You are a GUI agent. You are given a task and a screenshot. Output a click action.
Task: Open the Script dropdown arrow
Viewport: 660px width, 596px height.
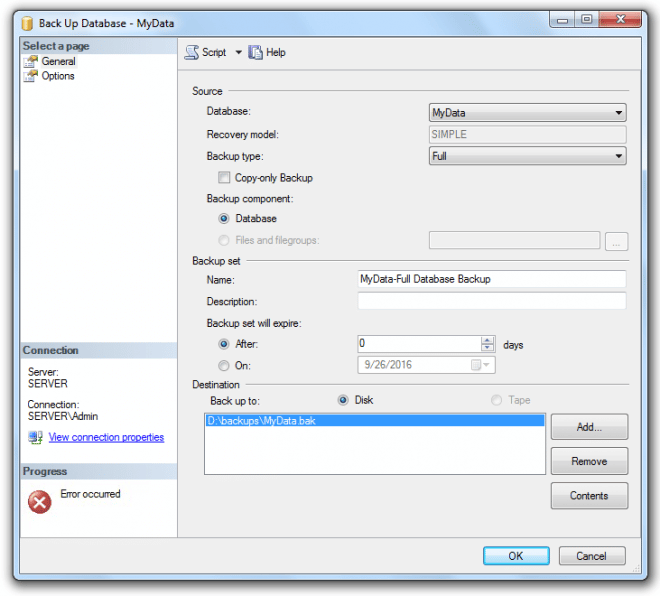pyautogui.click(x=239, y=53)
